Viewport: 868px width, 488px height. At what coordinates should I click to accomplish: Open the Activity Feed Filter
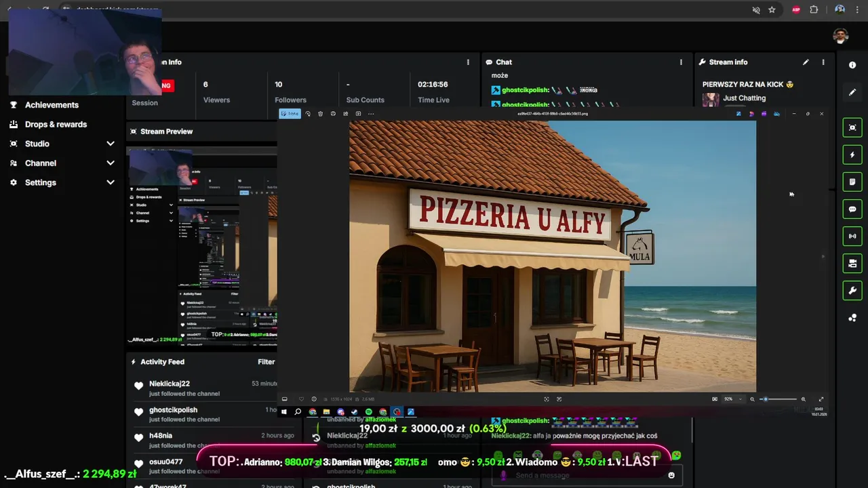point(266,362)
